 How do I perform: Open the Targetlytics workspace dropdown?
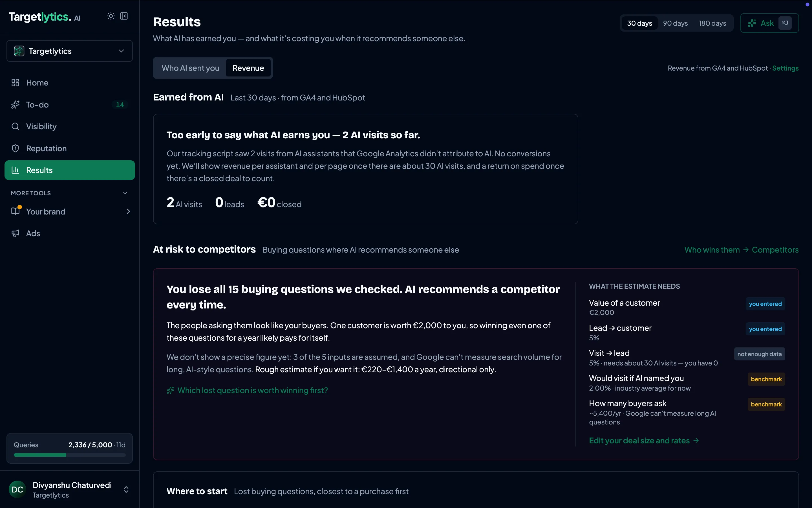click(x=69, y=51)
